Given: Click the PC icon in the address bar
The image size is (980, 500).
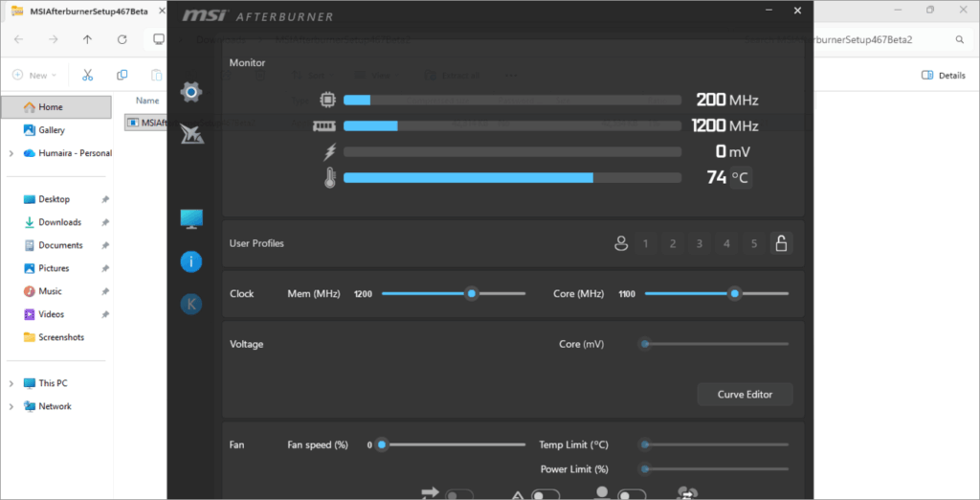Looking at the screenshot, I should click(159, 39).
